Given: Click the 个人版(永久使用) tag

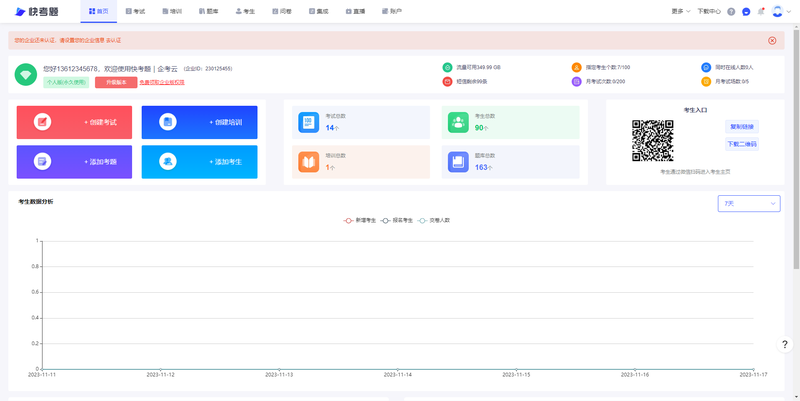Looking at the screenshot, I should pos(66,82).
